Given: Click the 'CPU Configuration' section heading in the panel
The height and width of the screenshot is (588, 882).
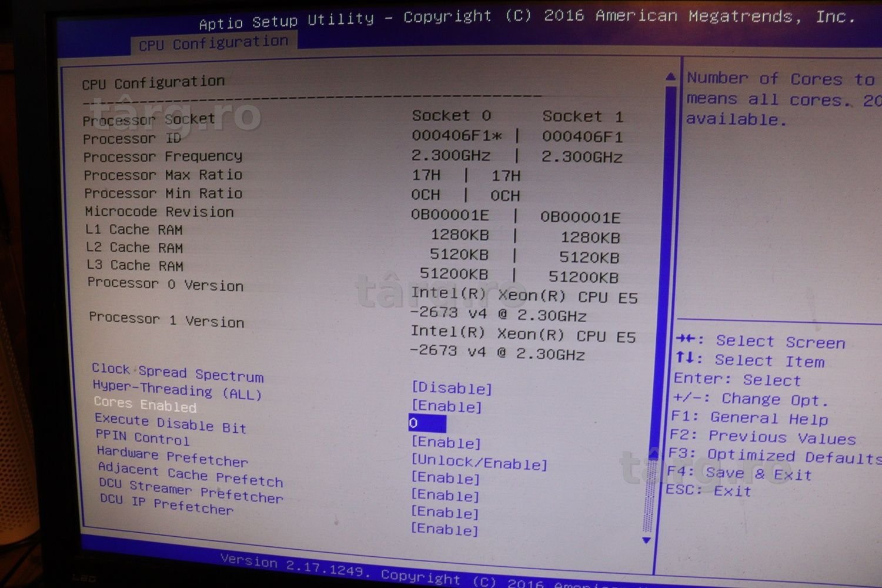Looking at the screenshot, I should [153, 83].
